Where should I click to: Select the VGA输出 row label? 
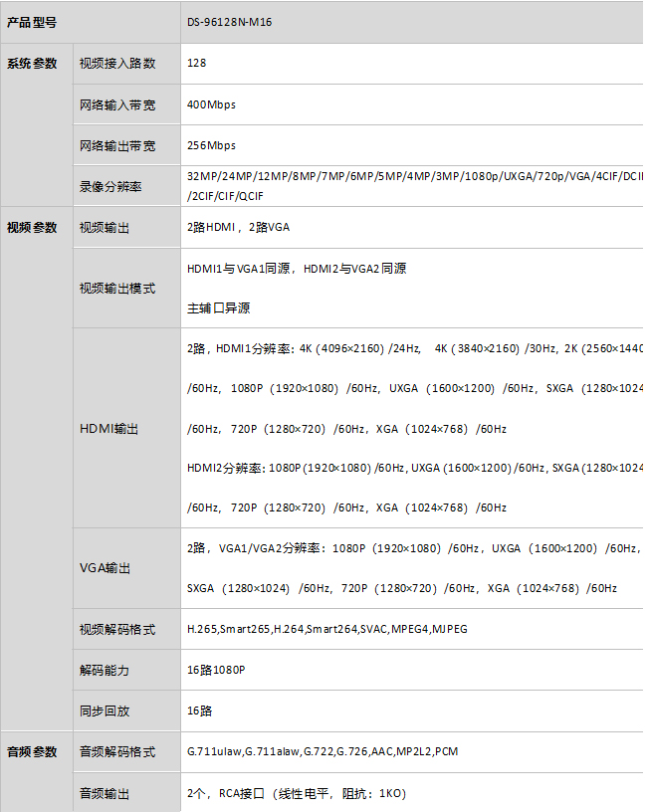coord(105,568)
